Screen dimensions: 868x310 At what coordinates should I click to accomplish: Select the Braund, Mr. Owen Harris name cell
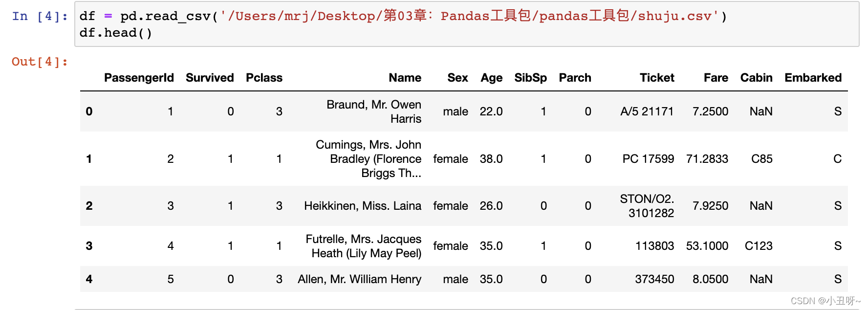(374, 111)
